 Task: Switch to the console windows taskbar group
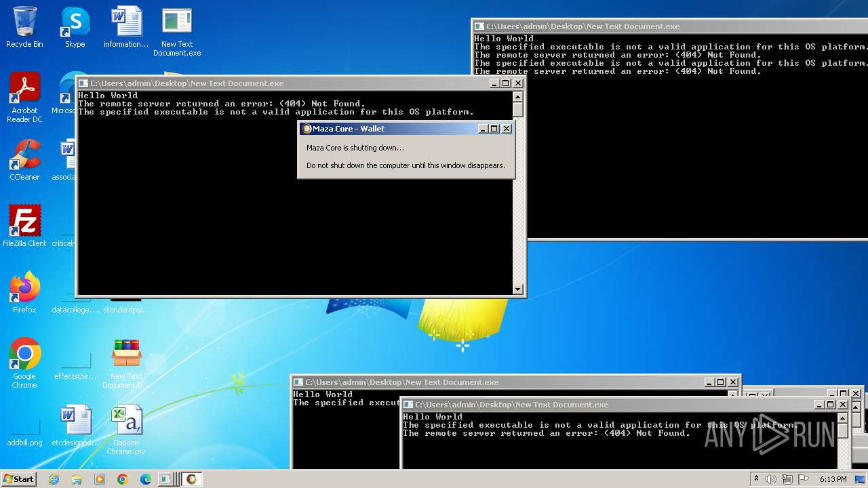click(167, 479)
